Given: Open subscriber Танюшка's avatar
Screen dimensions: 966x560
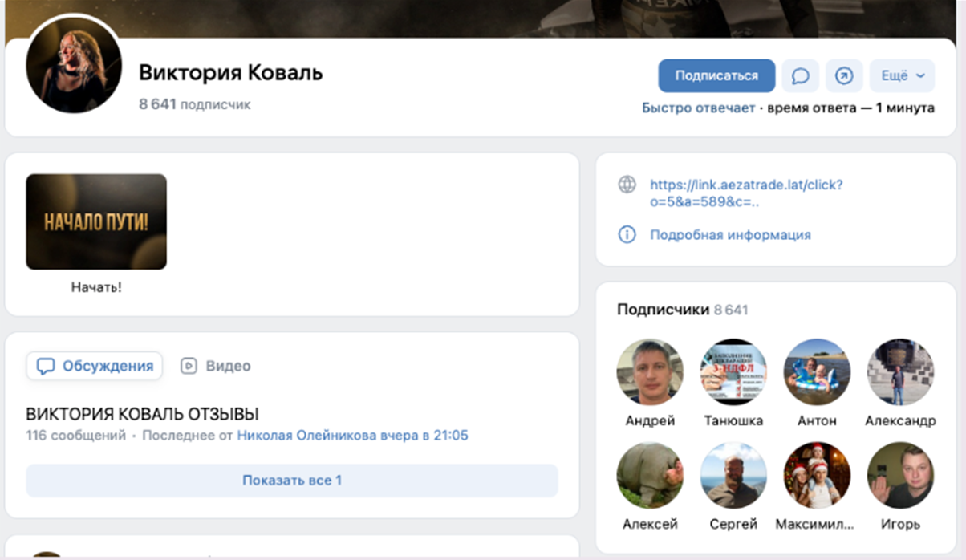Looking at the screenshot, I should pyautogui.click(x=733, y=371).
